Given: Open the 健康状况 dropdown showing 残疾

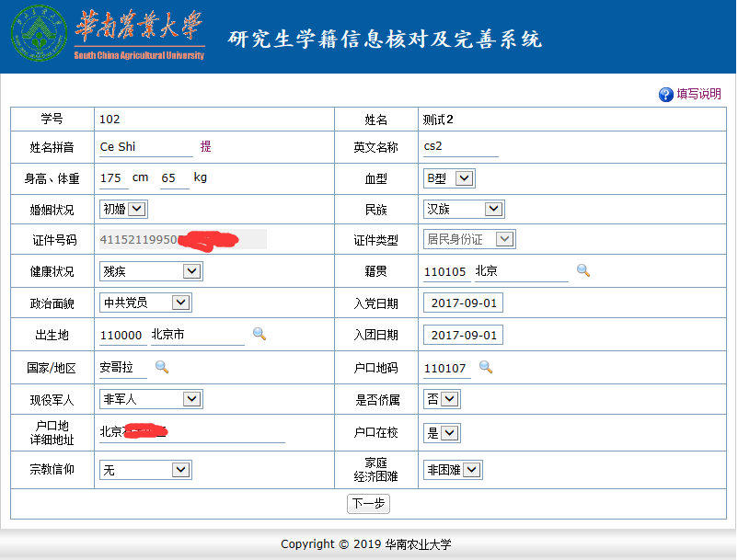Looking at the screenshot, I should 151,271.
